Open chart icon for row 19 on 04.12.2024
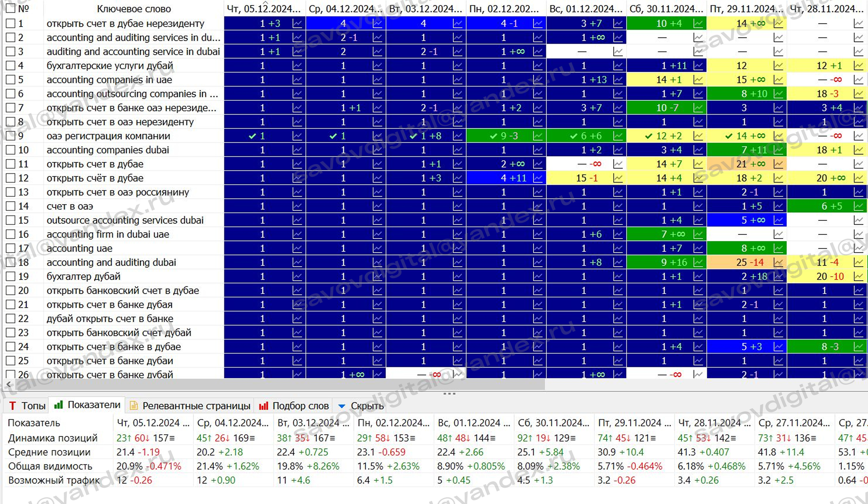This screenshot has height=504, width=868. click(x=378, y=277)
